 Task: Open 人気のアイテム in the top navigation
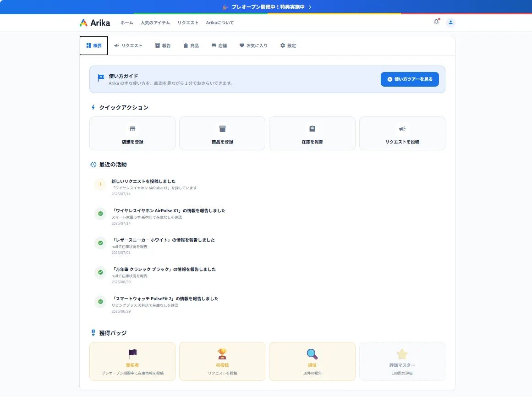click(155, 23)
